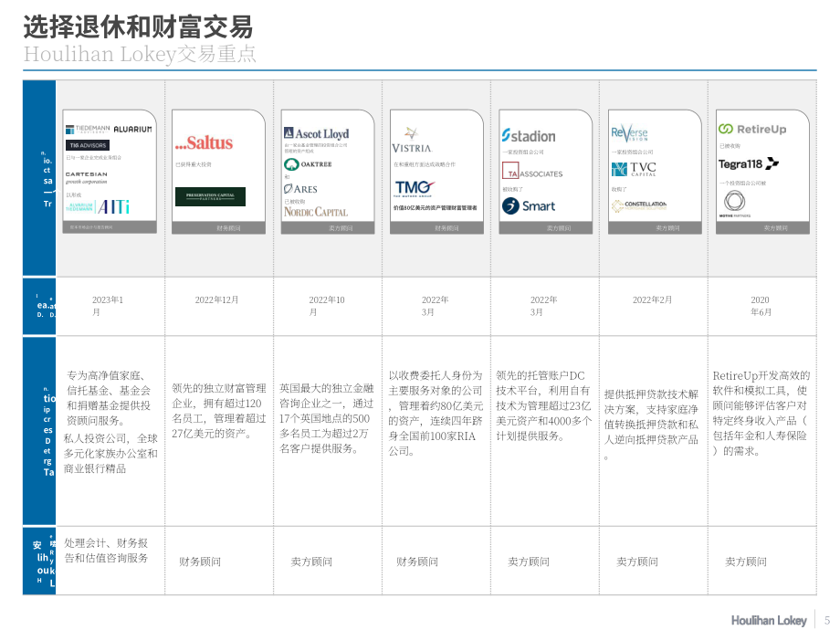Click the description starting 提供抵押贷款技术解决方案
Image resolution: width=840 pixels, height=630 pixels.
coord(651,425)
